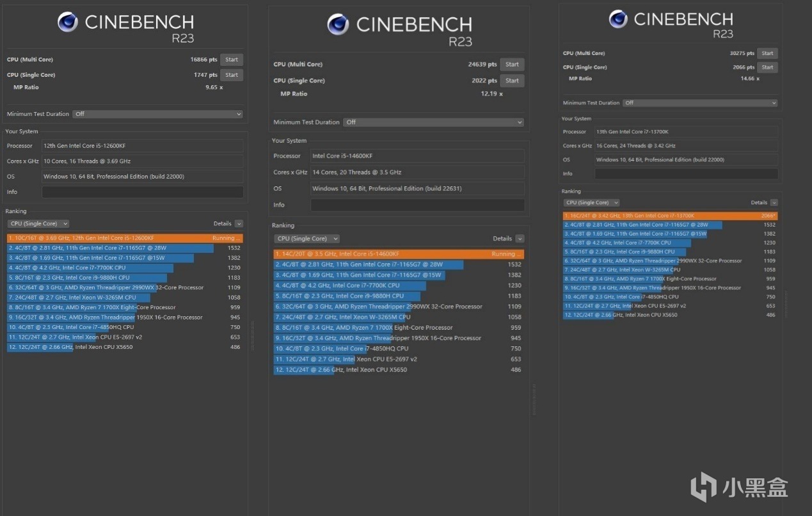
Task: Select Threadripper 2990WX row in 12600KF ranking
Action: pos(125,287)
